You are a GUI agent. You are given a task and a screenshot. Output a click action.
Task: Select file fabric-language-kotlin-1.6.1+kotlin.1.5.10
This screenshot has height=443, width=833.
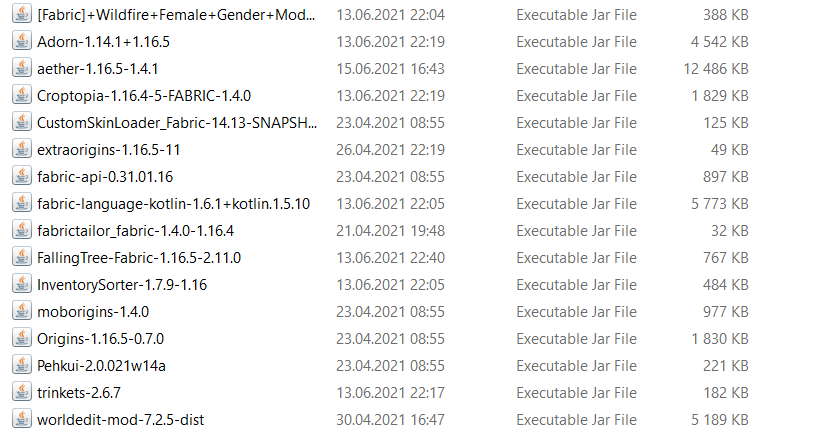pos(173,204)
